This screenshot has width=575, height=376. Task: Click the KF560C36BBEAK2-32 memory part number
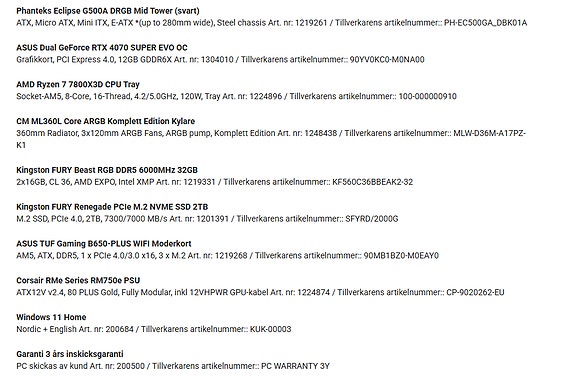click(373, 182)
